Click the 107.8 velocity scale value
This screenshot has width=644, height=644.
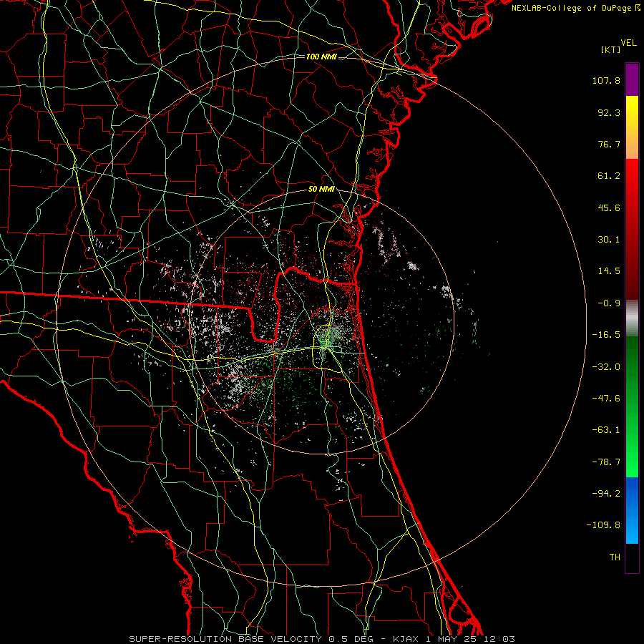[x=606, y=80]
